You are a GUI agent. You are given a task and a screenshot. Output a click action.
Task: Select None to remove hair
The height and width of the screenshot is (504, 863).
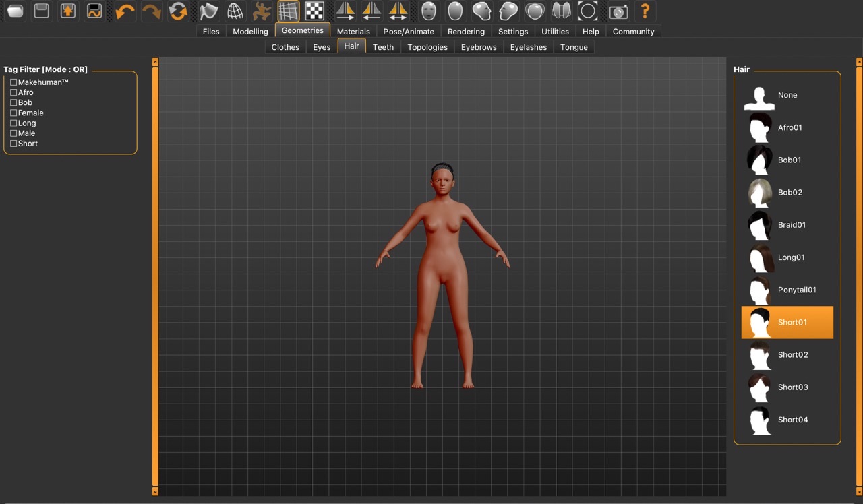(787, 95)
